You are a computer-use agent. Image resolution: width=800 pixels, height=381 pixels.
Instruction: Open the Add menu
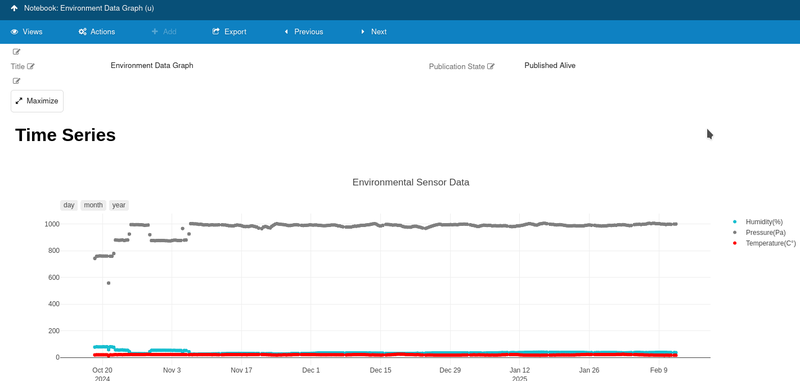(164, 32)
